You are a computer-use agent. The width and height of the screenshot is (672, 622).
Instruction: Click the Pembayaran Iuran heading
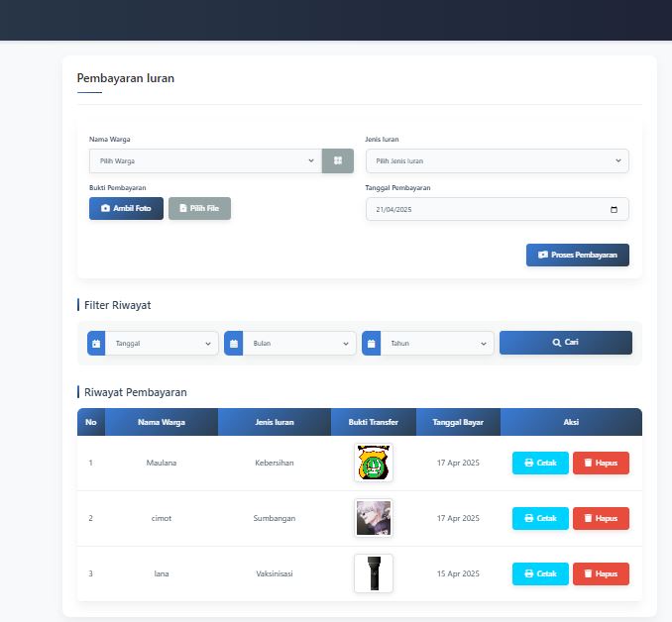(126, 78)
